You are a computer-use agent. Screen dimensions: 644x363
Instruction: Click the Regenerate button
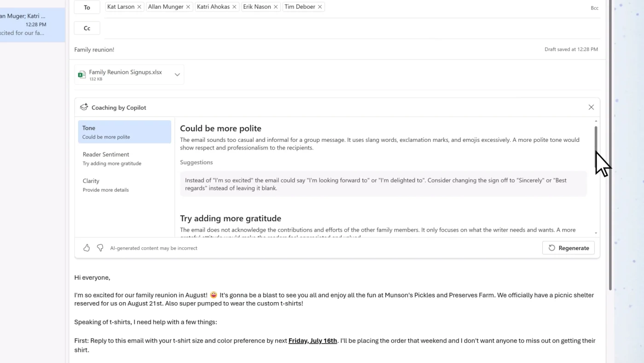click(x=569, y=248)
